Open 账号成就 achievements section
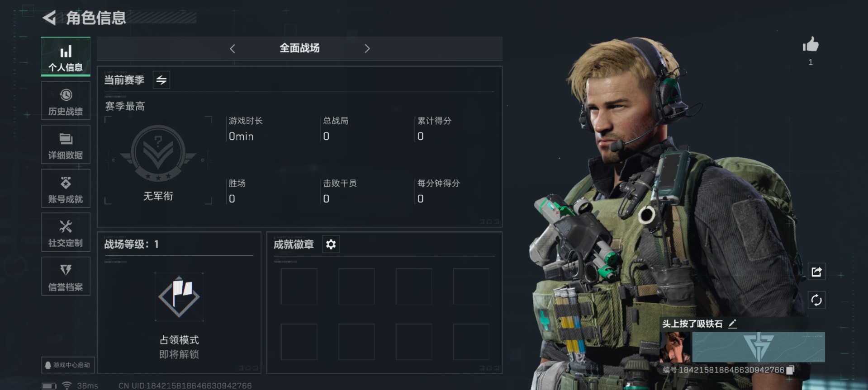The height and width of the screenshot is (390, 868). click(x=66, y=188)
